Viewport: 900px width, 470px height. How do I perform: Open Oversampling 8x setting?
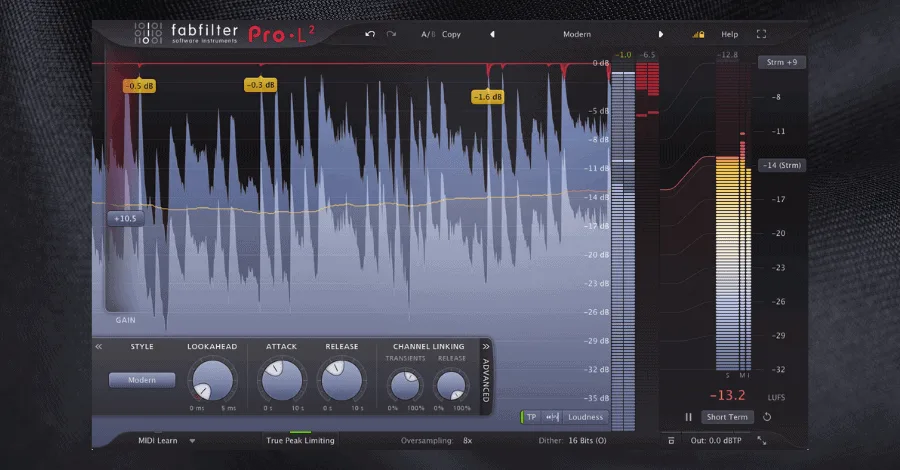point(436,441)
